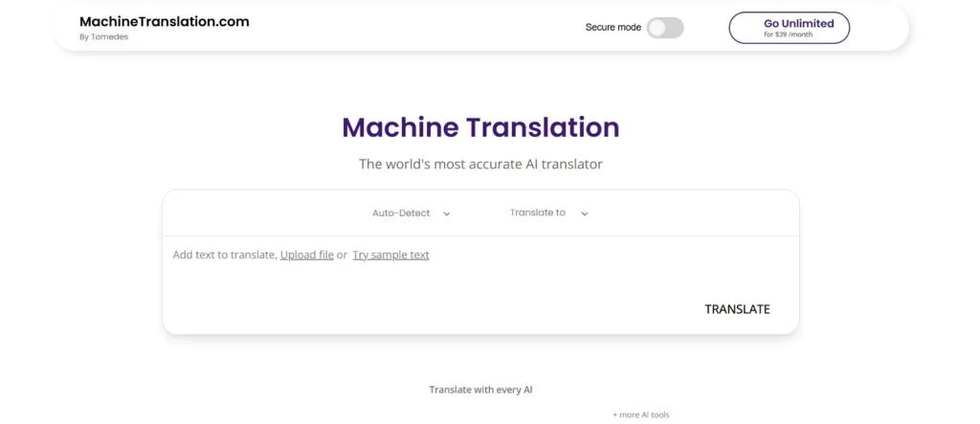Click the "By Tomedes" text

coord(103,37)
